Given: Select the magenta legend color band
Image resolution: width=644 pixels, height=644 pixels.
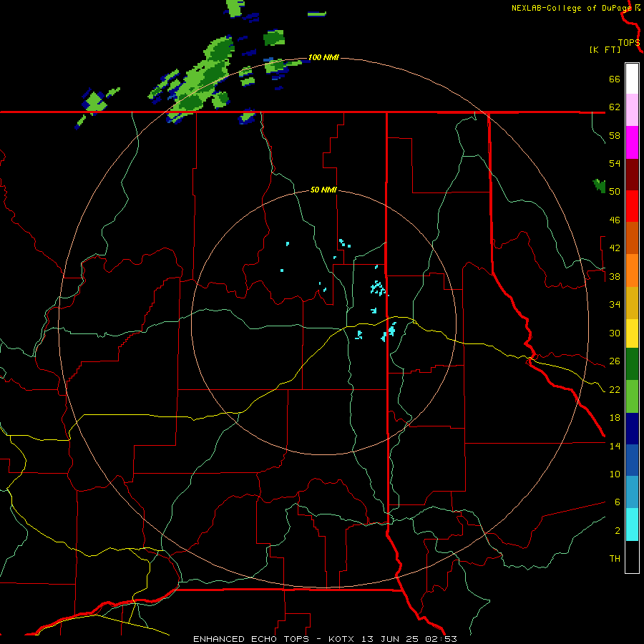Looking at the screenshot, I should coord(632,142).
